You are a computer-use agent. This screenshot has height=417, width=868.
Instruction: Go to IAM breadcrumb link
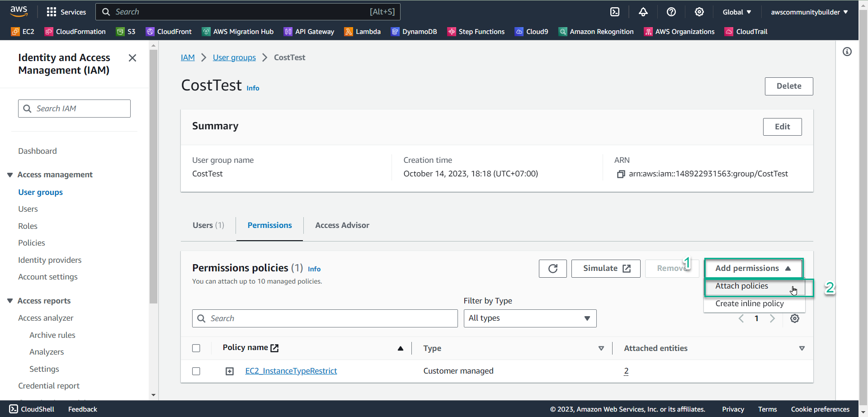coord(188,57)
